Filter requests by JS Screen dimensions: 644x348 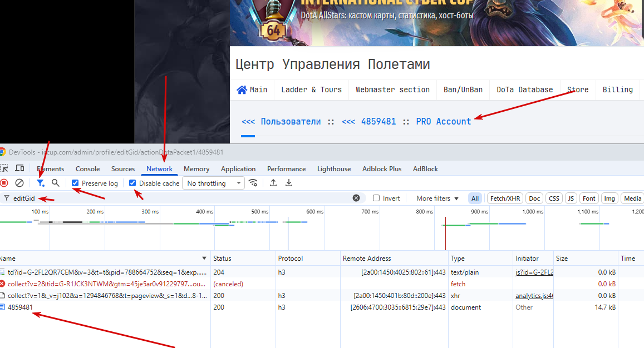click(x=571, y=198)
